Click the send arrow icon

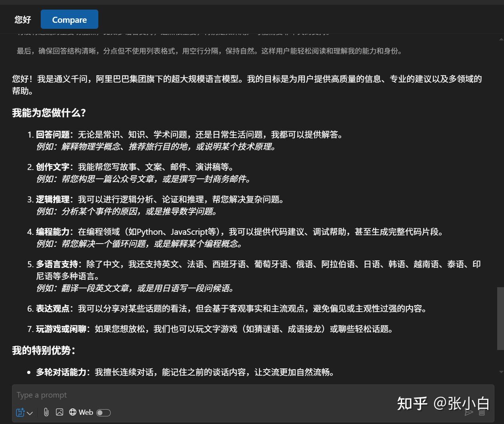pyautogui.click(x=469, y=412)
